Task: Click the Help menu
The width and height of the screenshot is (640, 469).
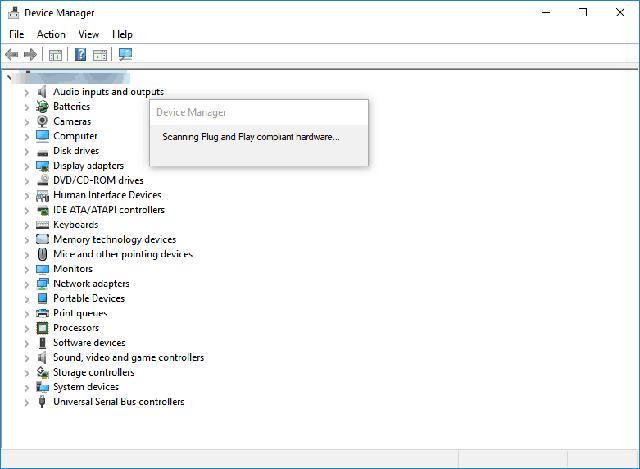Action: 122,34
